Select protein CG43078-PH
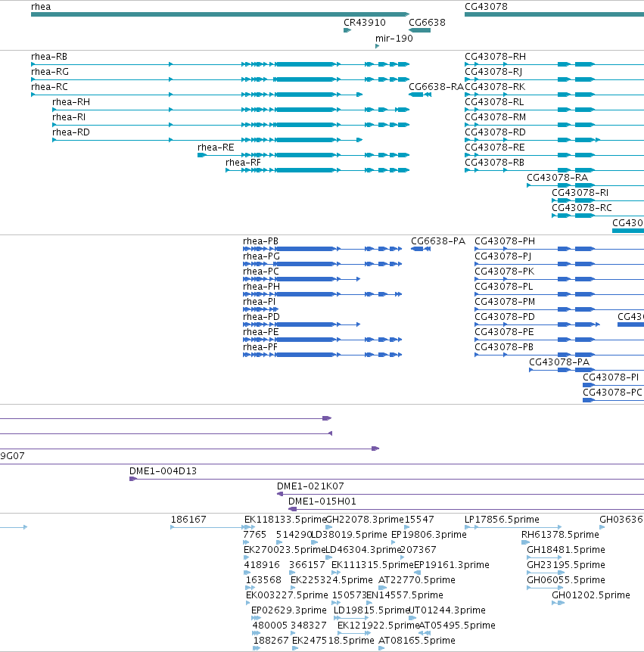Viewport: 644px width, 652px height. 559,249
